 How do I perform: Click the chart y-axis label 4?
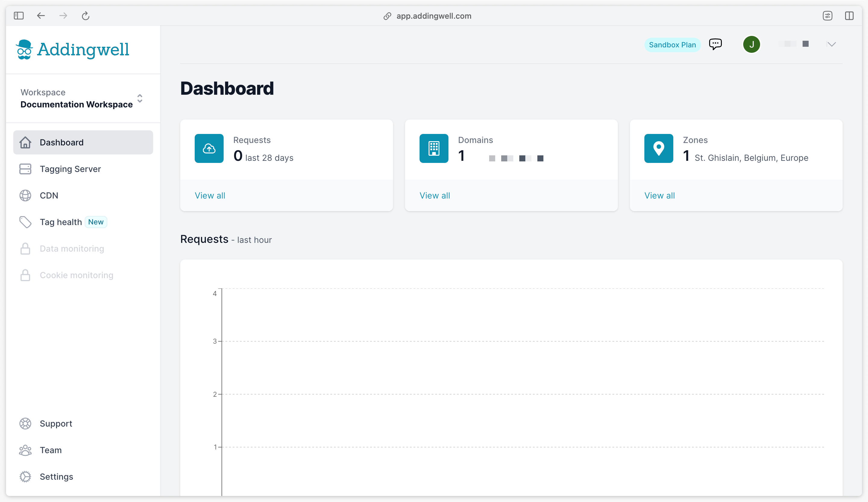click(x=215, y=294)
